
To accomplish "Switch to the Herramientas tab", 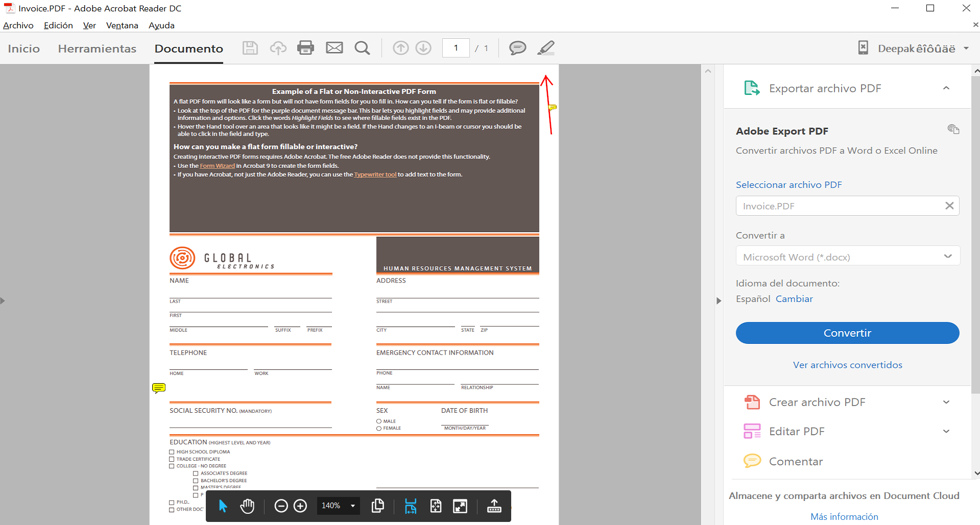I will point(97,48).
